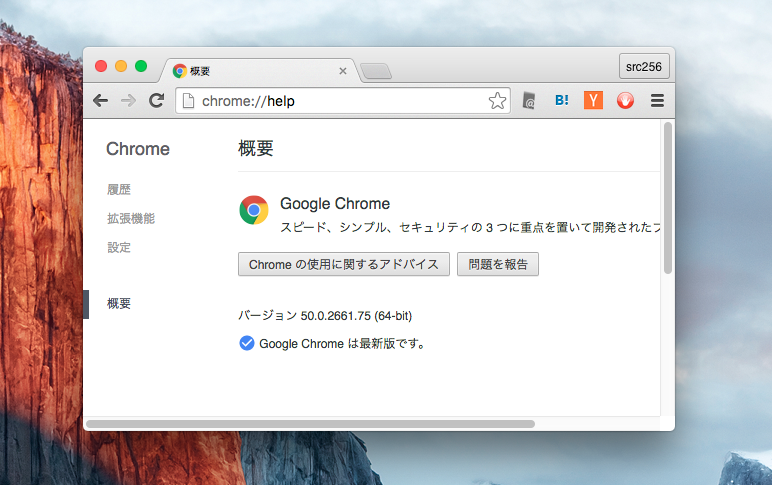Open the src256 profile button
Viewport: 772px width, 485px height.
tap(644, 66)
